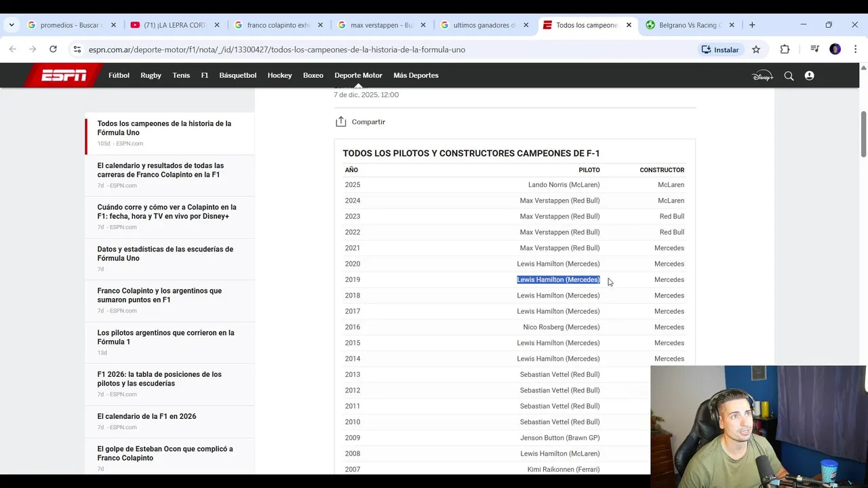Screen dimensions: 868x488
Task: Open the browser extensions puzzle icon
Action: pos(785,49)
